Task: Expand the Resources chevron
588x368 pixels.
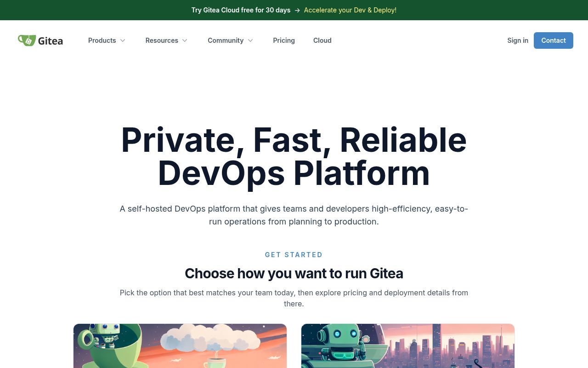Action: pyautogui.click(x=185, y=40)
